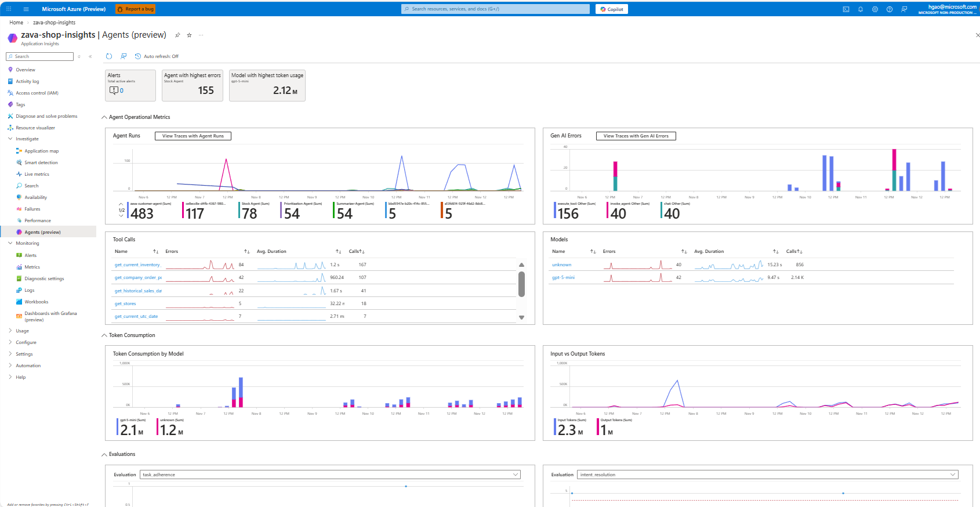The image size is (980, 507).
Task: Open the get_current_inventory tool link
Action: (137, 265)
